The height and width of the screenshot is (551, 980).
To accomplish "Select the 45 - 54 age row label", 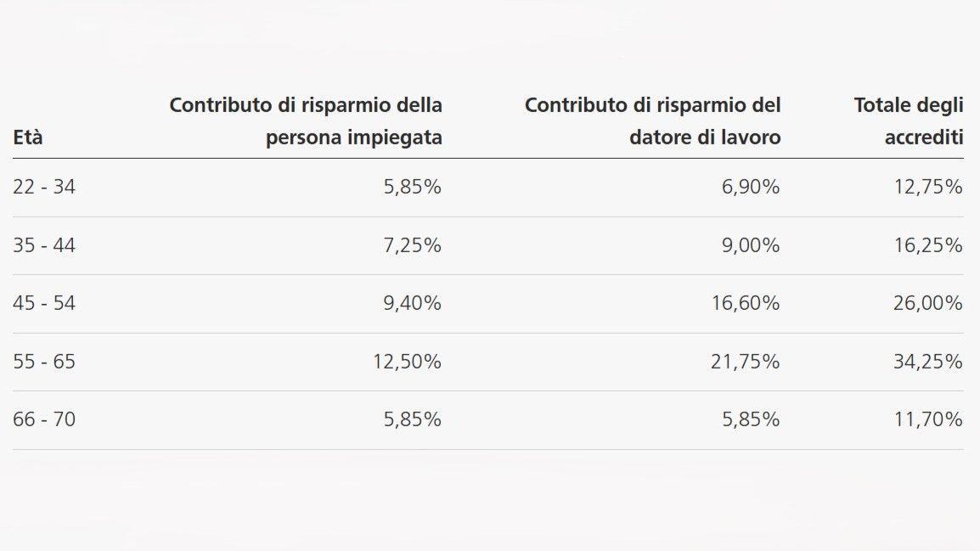I will click(x=44, y=303).
